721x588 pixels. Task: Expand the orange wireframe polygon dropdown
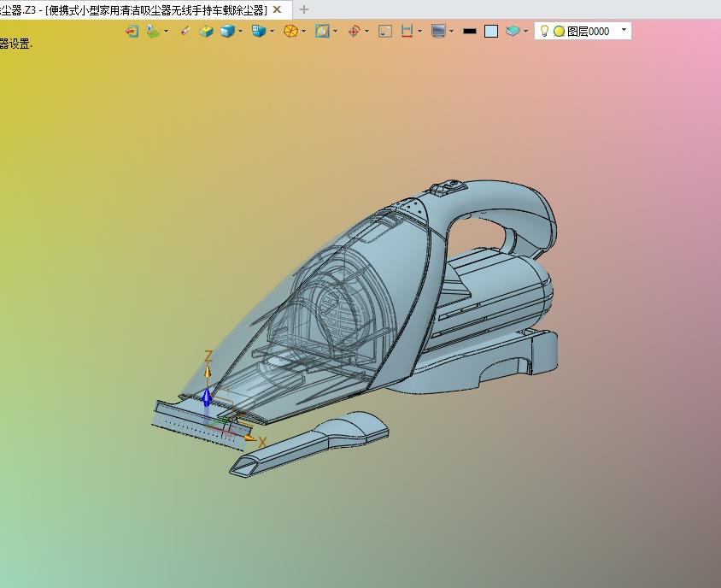click(x=304, y=32)
